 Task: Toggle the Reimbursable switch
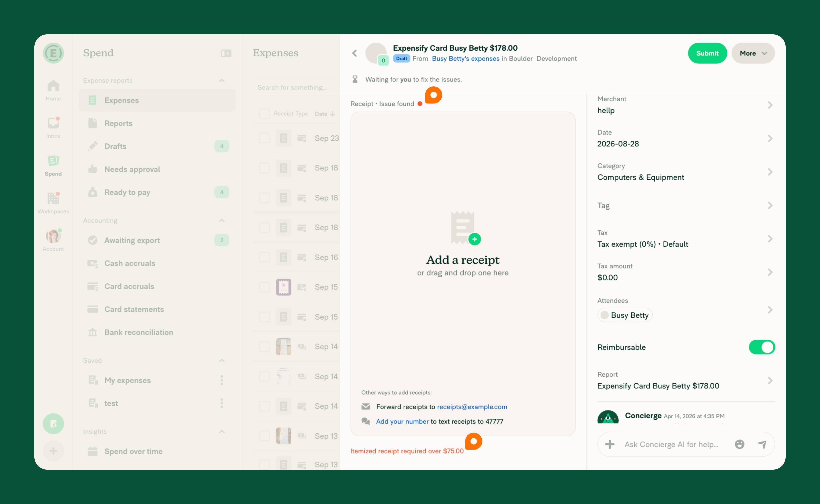[762, 347]
